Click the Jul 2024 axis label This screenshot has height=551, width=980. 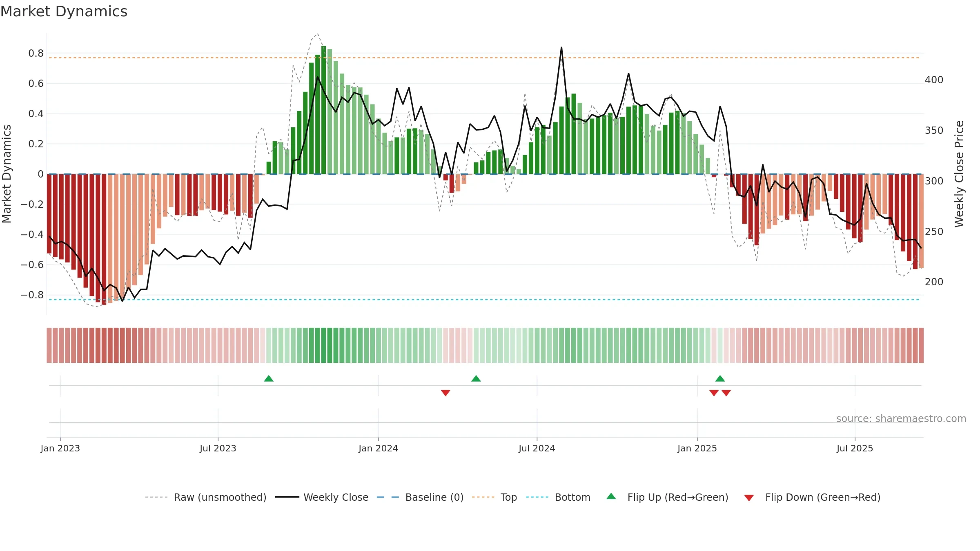(537, 448)
